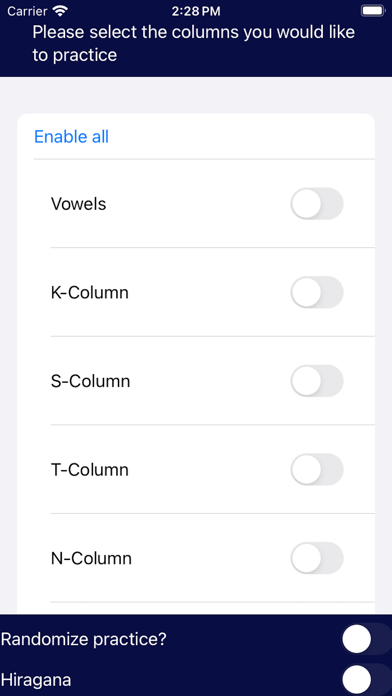Tap the N-Column row label
The height and width of the screenshot is (696, 392).
tap(91, 558)
